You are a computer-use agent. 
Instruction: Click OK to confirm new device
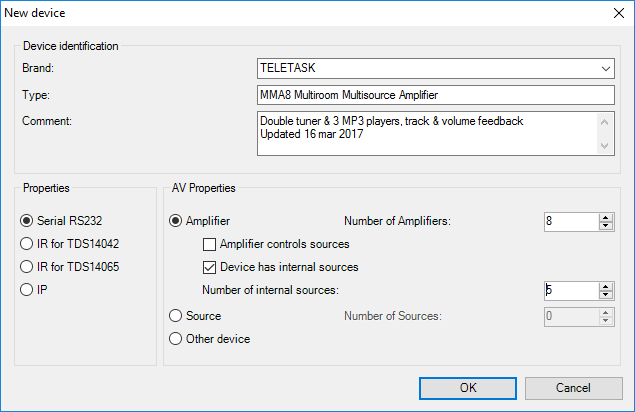(468, 387)
